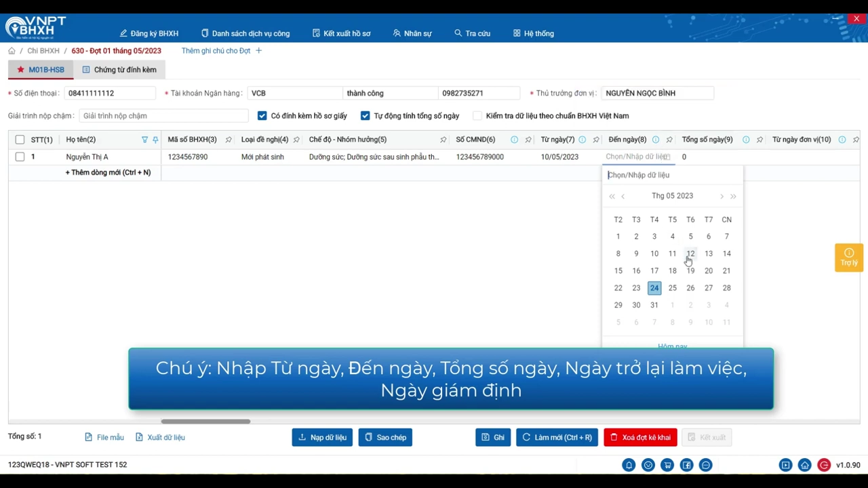Click the smiley feedback icon
868x488 pixels.
tap(648, 465)
